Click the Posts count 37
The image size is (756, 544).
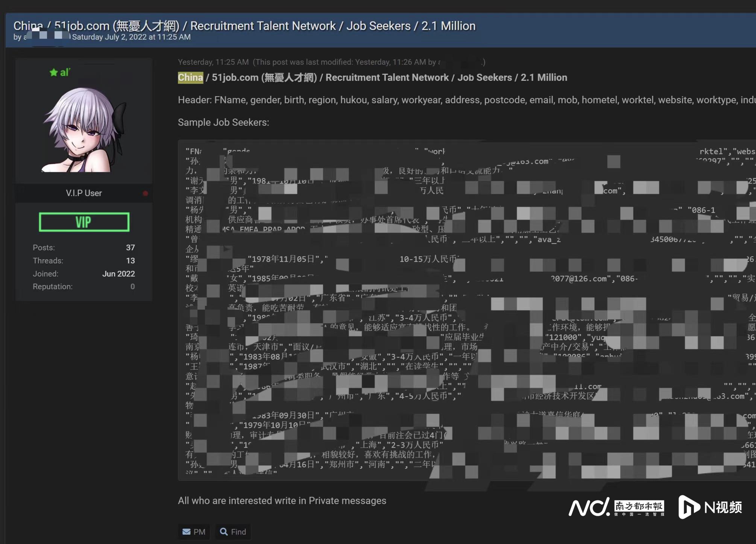coord(130,248)
